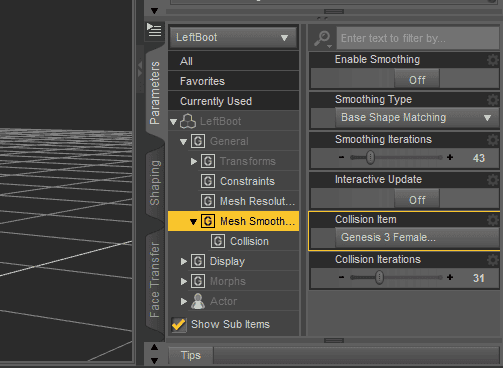Select the All filter row
Viewport: 503px width, 368px height.
point(233,61)
